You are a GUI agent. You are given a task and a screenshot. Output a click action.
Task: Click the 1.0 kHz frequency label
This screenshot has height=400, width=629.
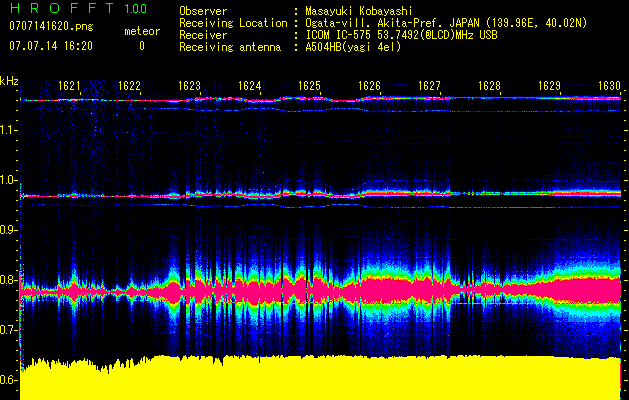coord(9,180)
